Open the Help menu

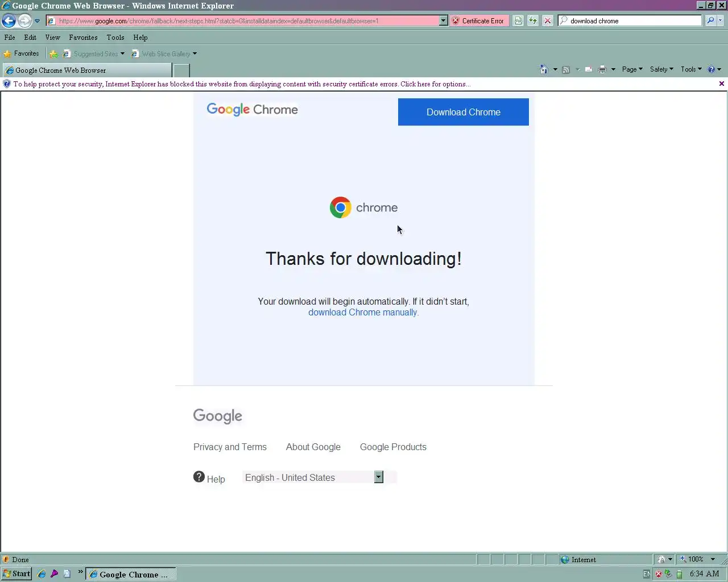[140, 38]
